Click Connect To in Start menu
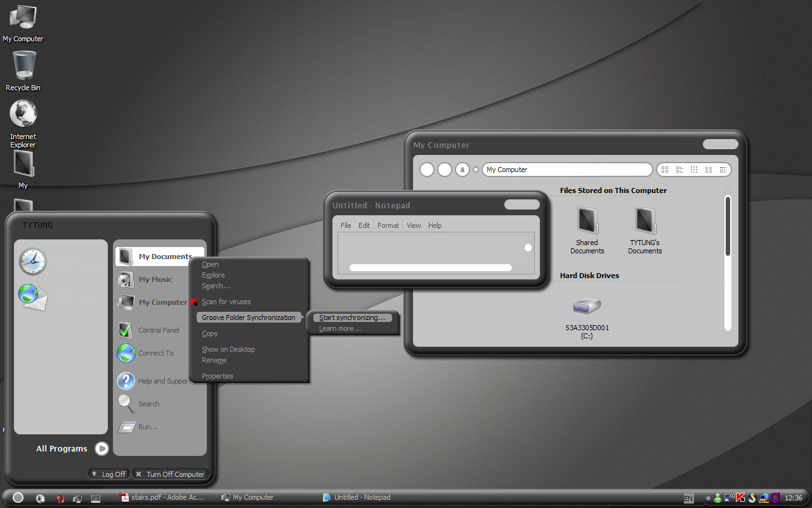This screenshot has height=508, width=812. point(145,353)
